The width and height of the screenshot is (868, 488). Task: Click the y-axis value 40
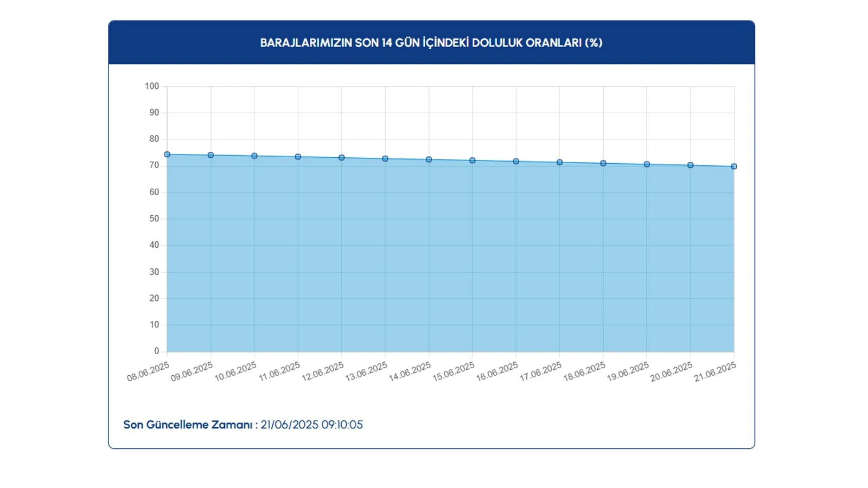[155, 245]
